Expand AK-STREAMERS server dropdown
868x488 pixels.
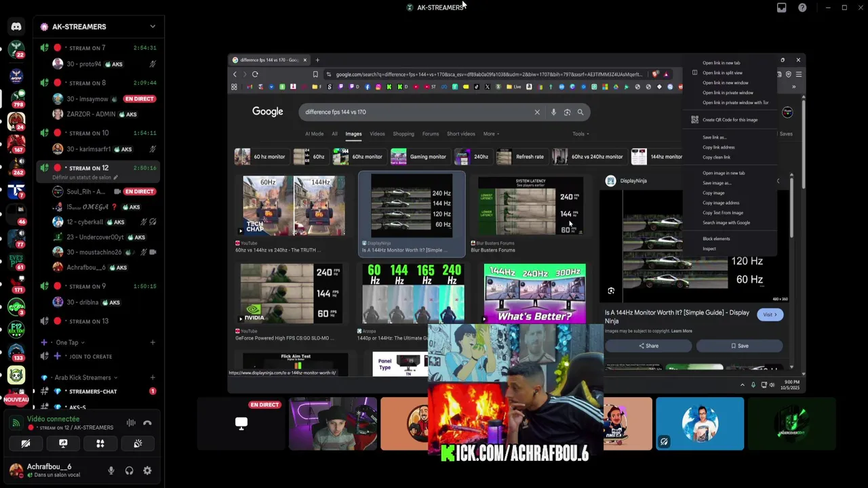point(153,26)
